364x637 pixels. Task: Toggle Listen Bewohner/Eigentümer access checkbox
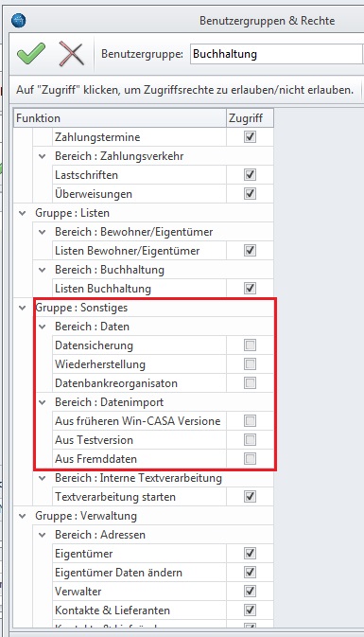click(x=250, y=250)
